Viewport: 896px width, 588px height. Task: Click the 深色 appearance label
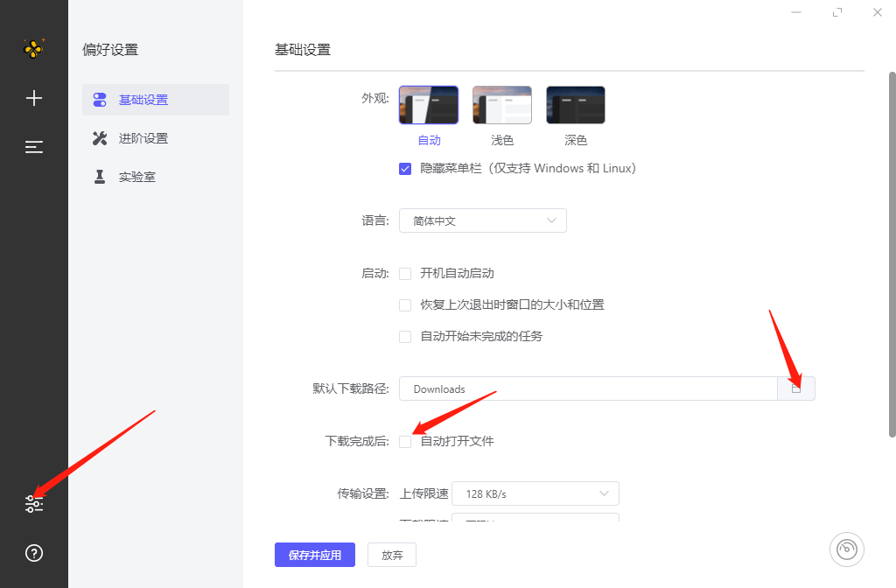[x=576, y=140]
